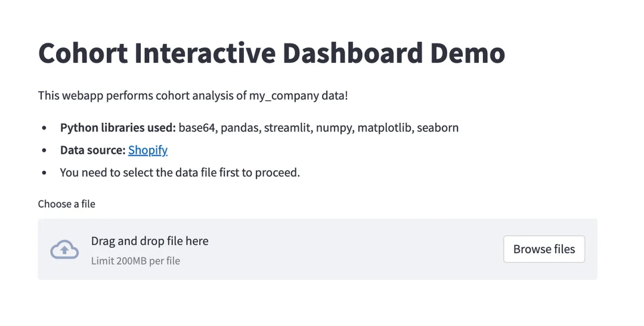
Task: Click the bold 'Data source:' label
Action: point(92,150)
